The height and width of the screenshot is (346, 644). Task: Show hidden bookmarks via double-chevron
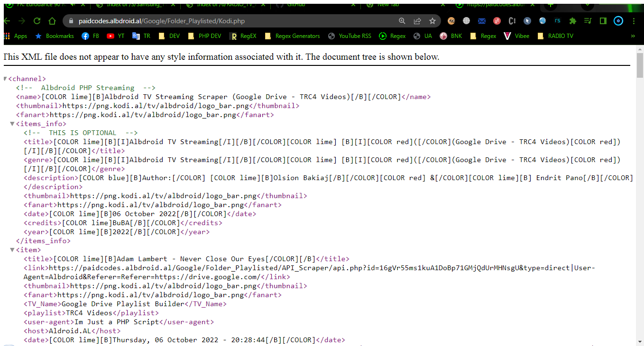[x=633, y=36]
